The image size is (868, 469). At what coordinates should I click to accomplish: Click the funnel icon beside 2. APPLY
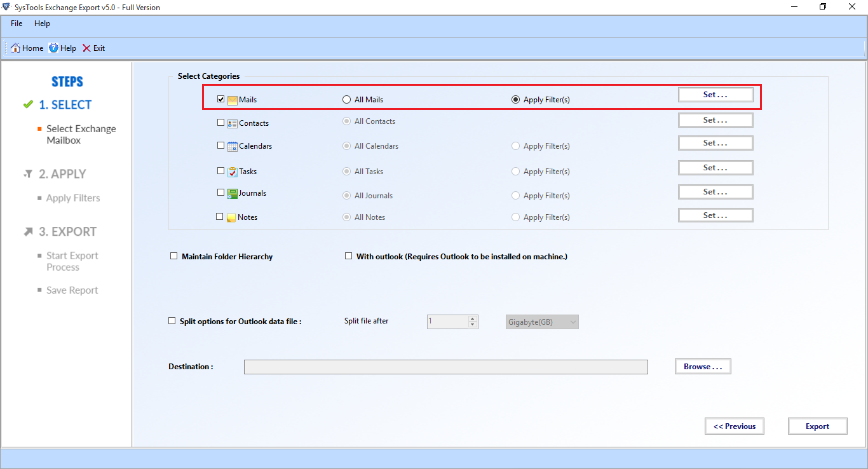28,174
